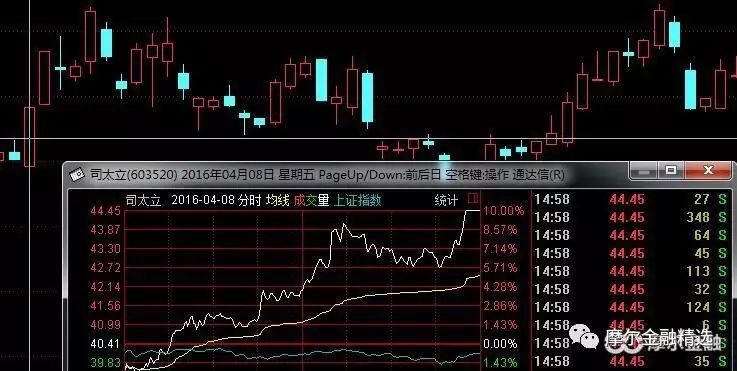Select the trade row with volume 113
Screen dimensions: 737x371
tap(630, 271)
